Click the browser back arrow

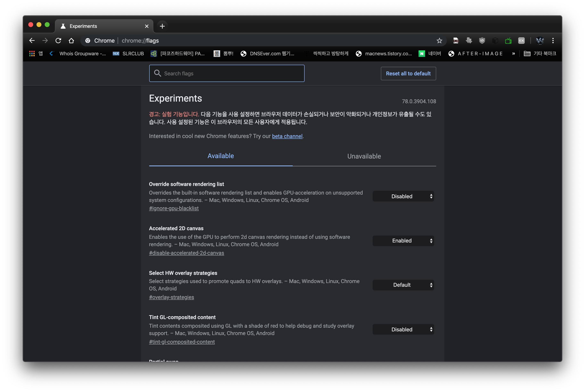click(32, 41)
